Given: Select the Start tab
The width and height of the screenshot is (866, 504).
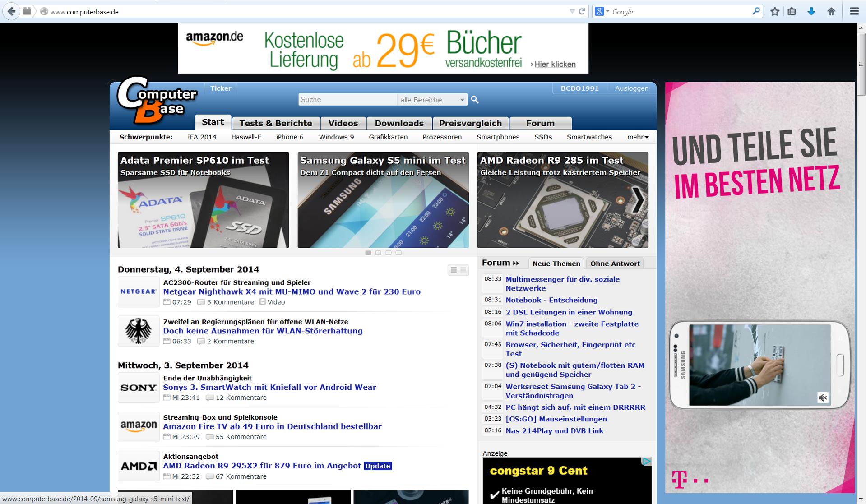Looking at the screenshot, I should coord(213,122).
